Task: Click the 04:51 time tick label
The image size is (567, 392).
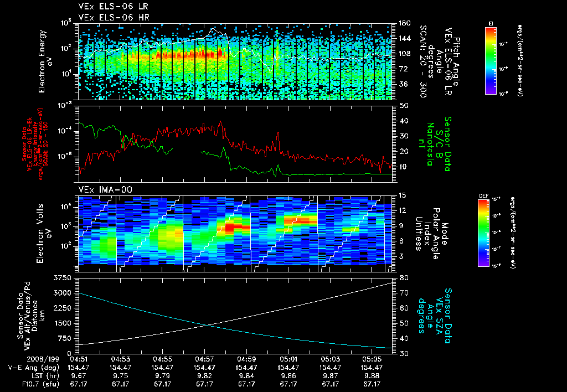Action: tap(79, 359)
